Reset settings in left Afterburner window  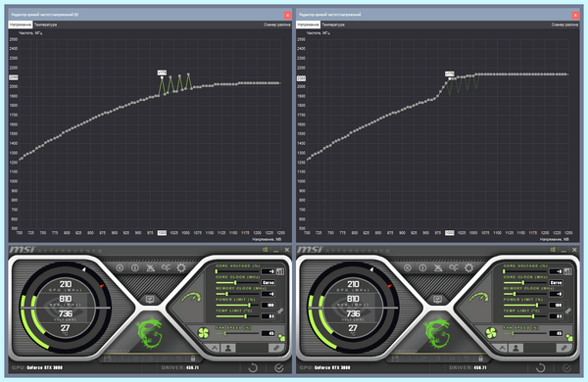253,367
